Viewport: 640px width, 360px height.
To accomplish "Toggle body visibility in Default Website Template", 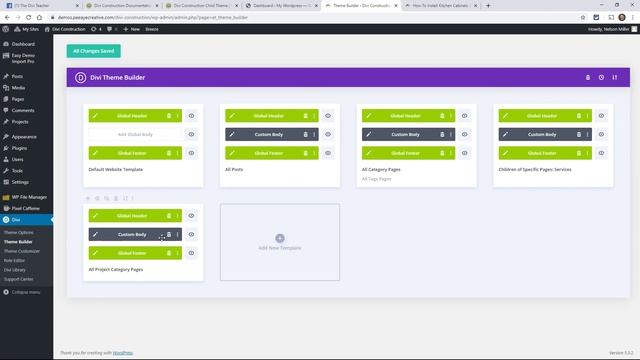I will point(191,134).
